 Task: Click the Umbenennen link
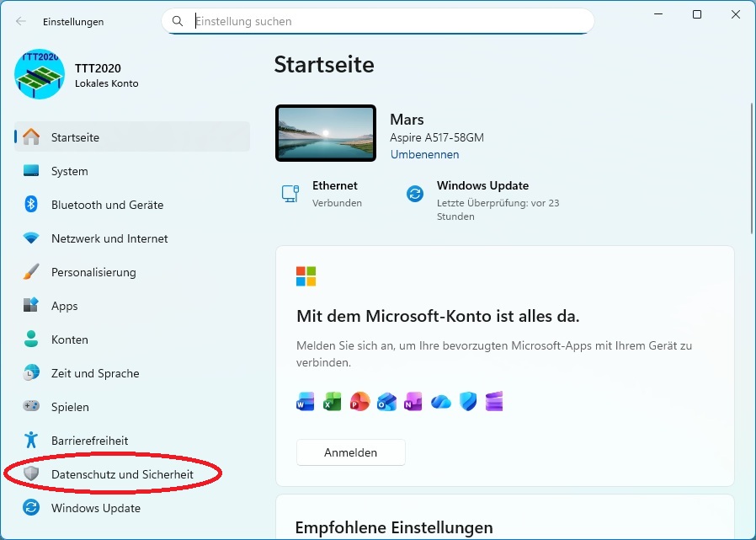coord(424,154)
